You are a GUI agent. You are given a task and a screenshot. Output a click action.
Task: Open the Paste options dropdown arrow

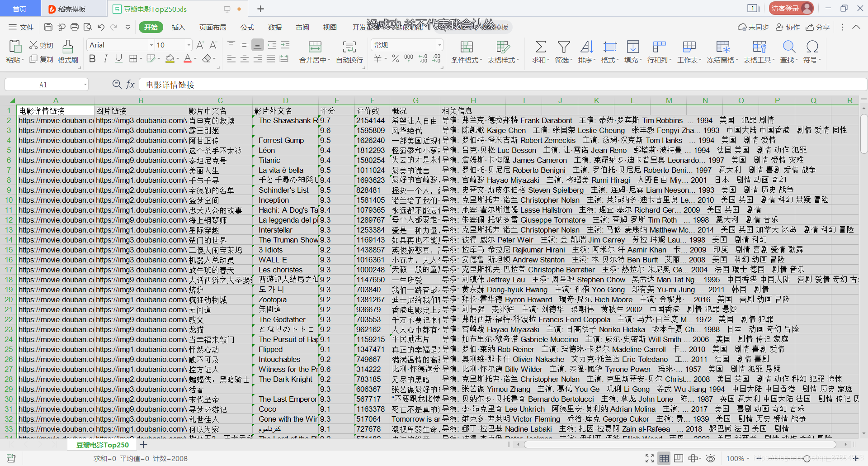(x=22, y=60)
